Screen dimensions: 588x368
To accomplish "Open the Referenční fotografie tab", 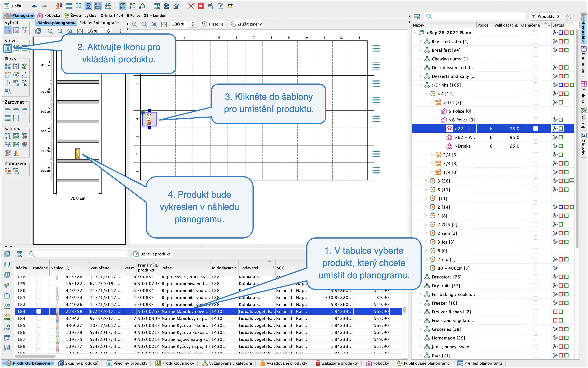I will (99, 23).
